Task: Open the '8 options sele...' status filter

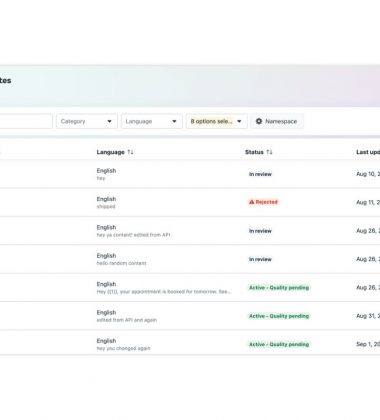Action: click(x=217, y=121)
